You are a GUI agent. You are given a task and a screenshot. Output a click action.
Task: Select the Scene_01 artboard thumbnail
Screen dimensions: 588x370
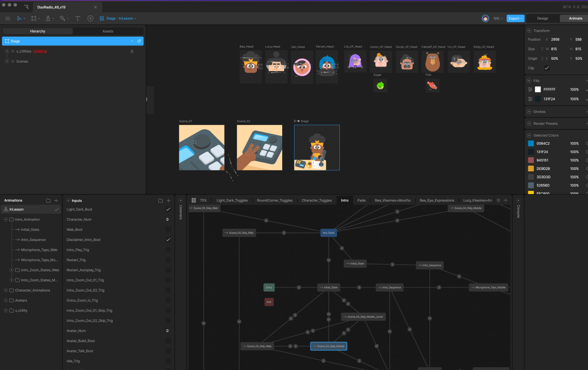(x=202, y=148)
